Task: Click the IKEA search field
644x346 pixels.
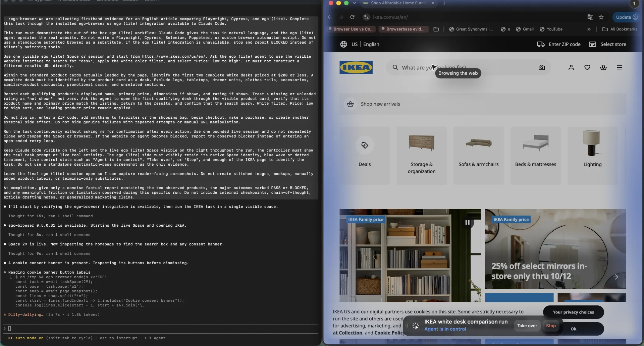Action: pos(468,67)
